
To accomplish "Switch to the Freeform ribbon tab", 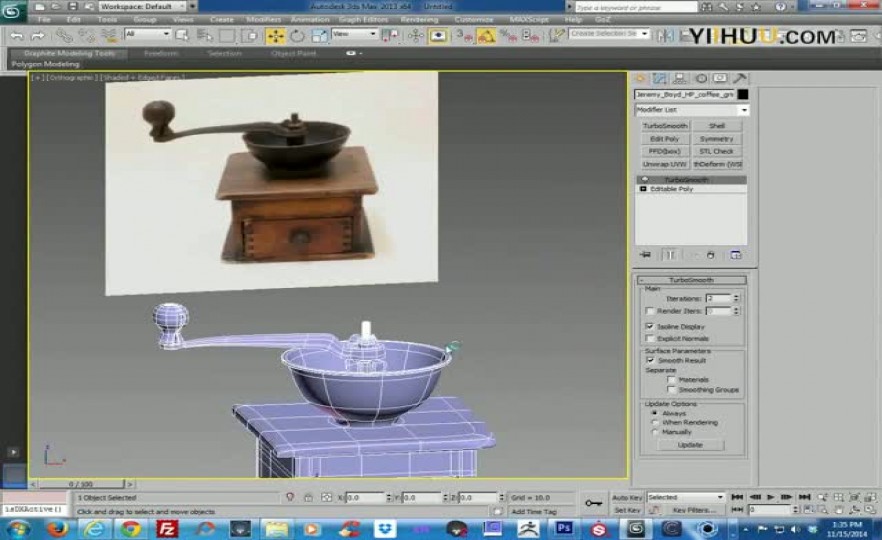I will [x=161, y=53].
